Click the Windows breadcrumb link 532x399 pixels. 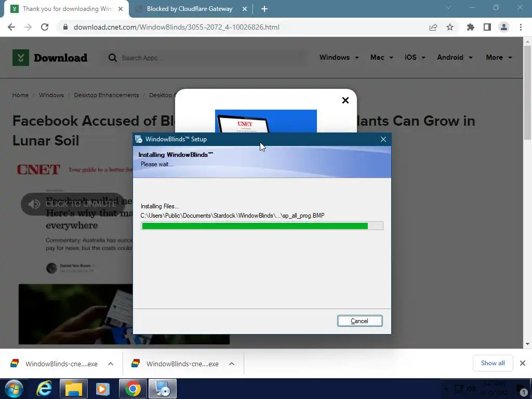51,95
